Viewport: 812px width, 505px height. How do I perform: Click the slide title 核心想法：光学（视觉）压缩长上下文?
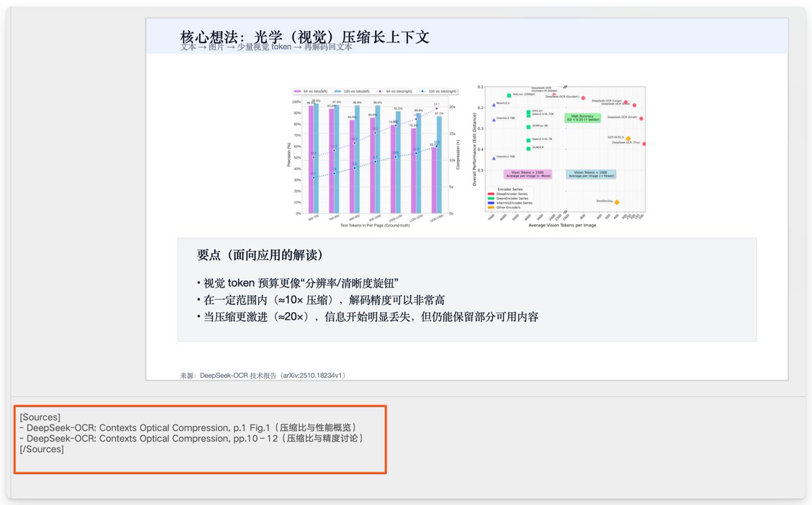(304, 37)
